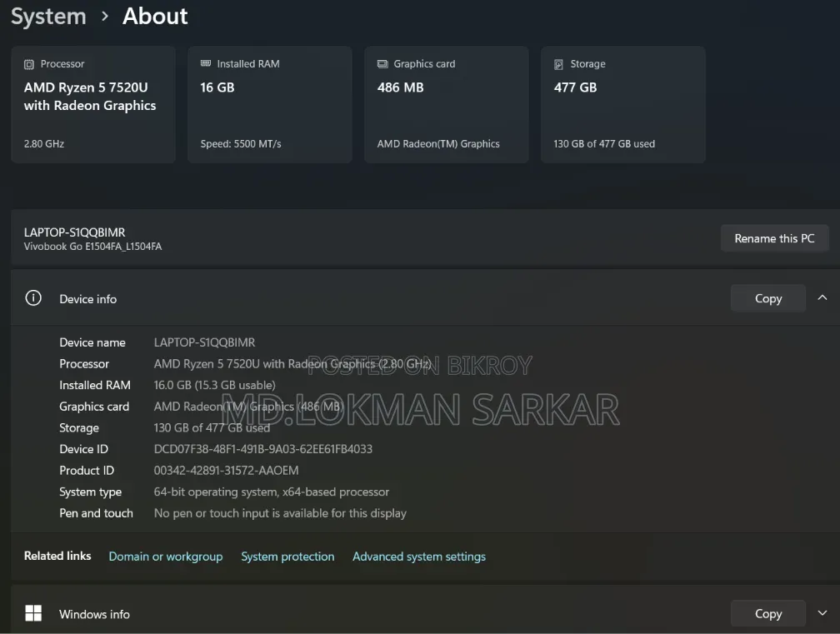This screenshot has height=634, width=840.
Task: Click the Windows info section title
Action: point(94,614)
